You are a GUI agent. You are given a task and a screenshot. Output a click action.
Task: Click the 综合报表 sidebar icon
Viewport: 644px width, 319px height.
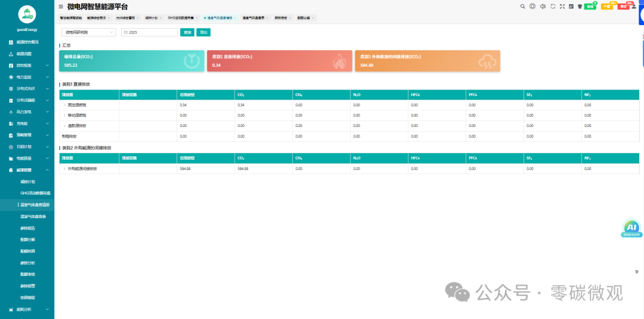11,65
